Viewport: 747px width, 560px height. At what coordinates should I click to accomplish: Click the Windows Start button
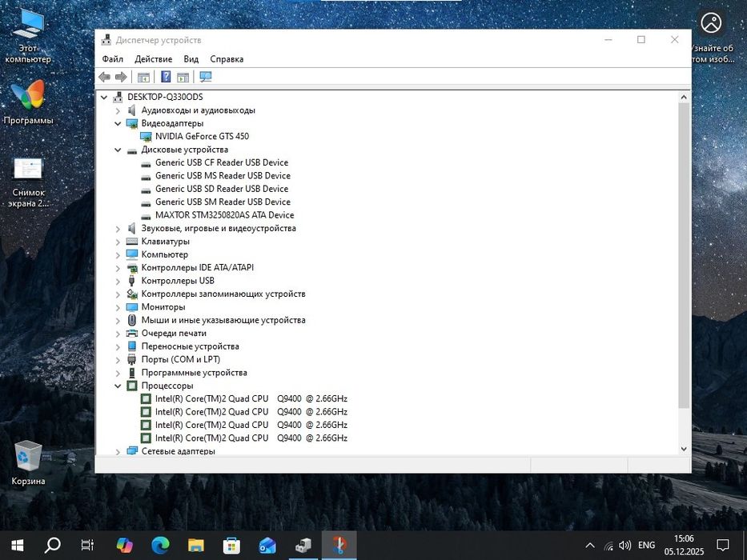tap(17, 546)
